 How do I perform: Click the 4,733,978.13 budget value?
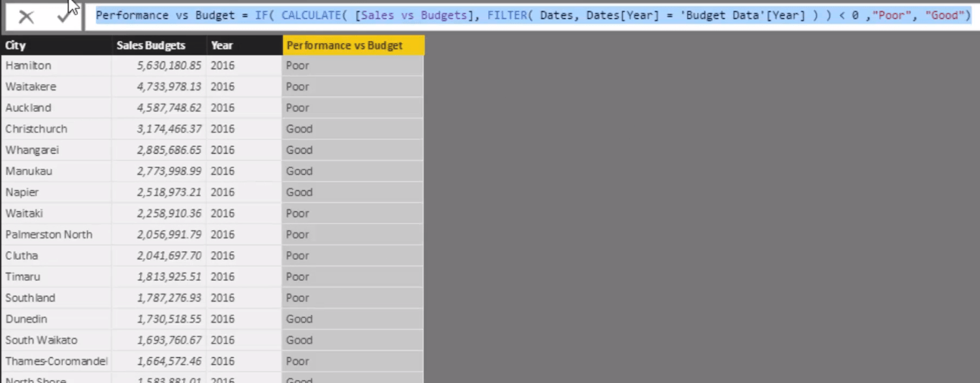click(170, 87)
